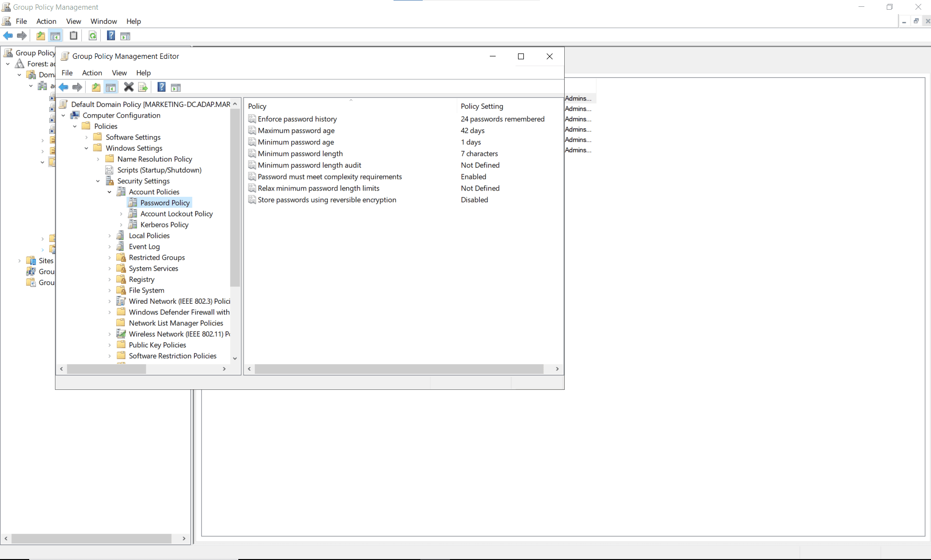Open File menu in Group Policy Management Editor
The height and width of the screenshot is (560, 931).
click(x=67, y=72)
